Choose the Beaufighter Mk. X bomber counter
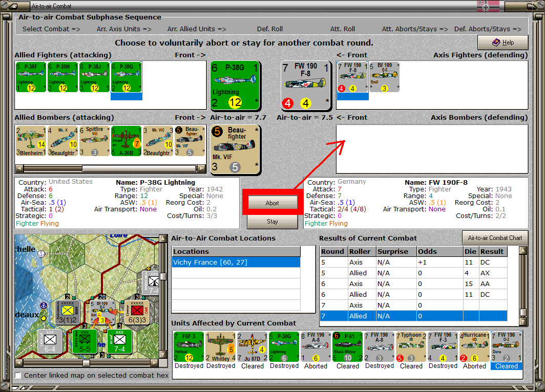 (x=62, y=141)
